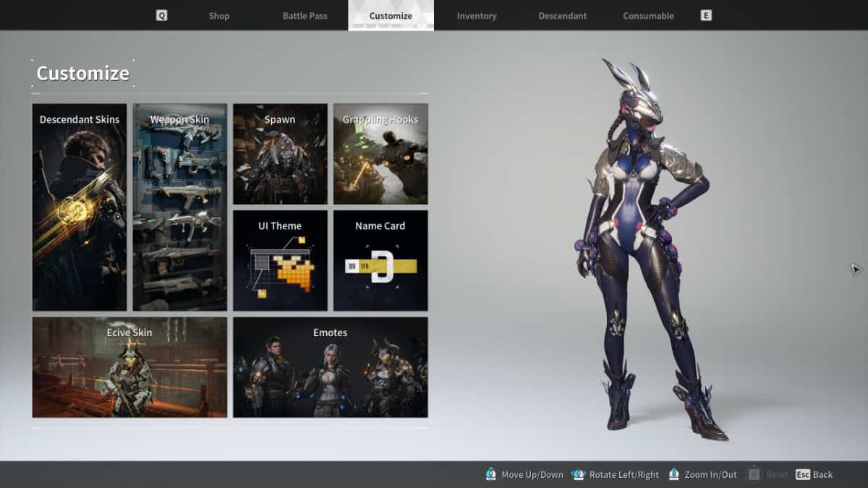Open the Grappling Hooks tile
The height and width of the screenshot is (488, 868).
(380, 154)
